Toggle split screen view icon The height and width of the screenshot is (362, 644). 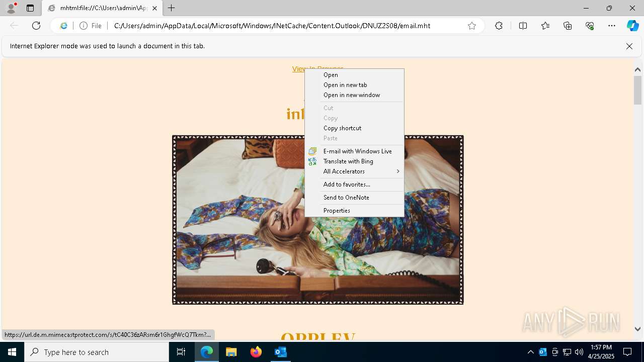(x=523, y=26)
